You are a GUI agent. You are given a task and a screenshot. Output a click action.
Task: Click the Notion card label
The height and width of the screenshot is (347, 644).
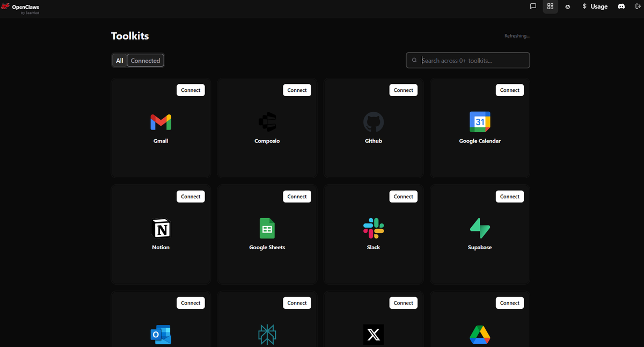[x=161, y=247]
